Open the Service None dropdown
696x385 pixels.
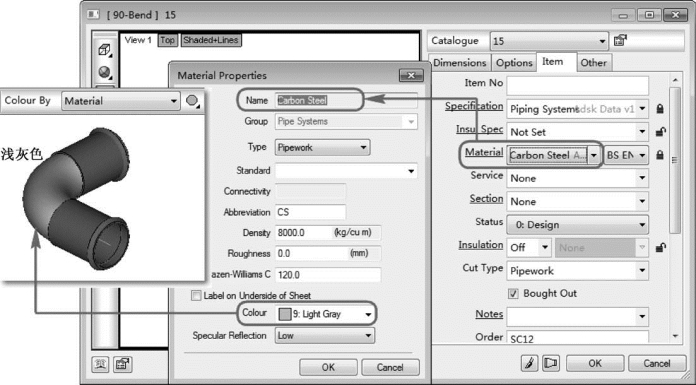click(x=577, y=178)
